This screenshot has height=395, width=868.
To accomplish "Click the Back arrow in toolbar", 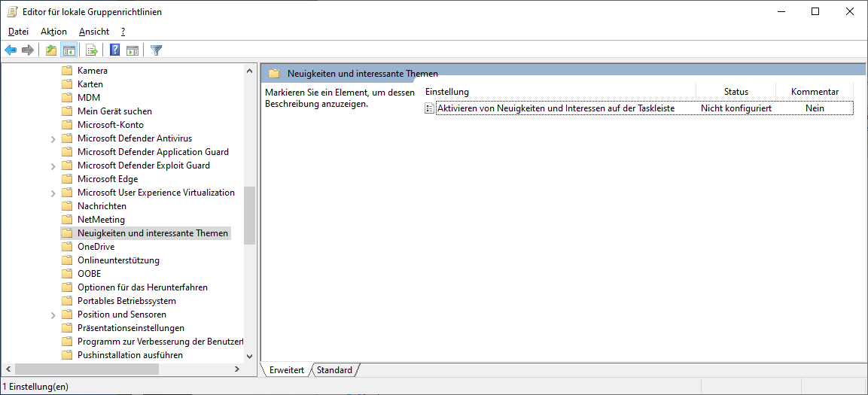I will [11, 50].
